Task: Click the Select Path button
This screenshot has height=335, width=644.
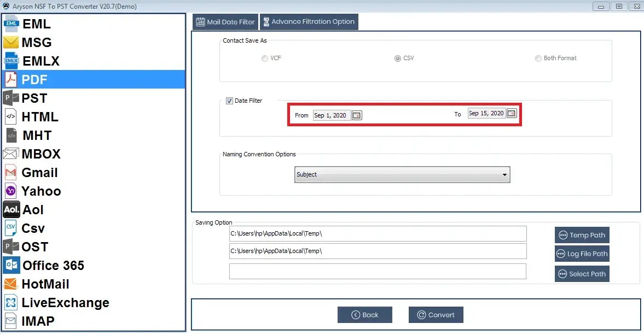Action: pos(582,274)
